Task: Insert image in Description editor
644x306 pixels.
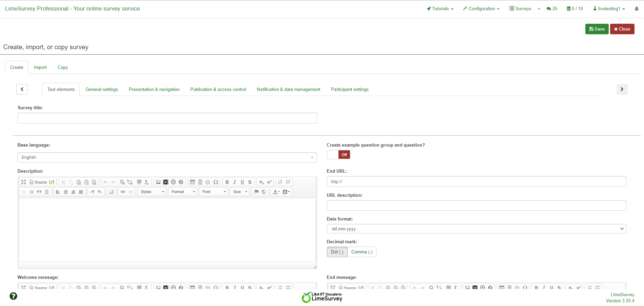Action: pos(158,182)
